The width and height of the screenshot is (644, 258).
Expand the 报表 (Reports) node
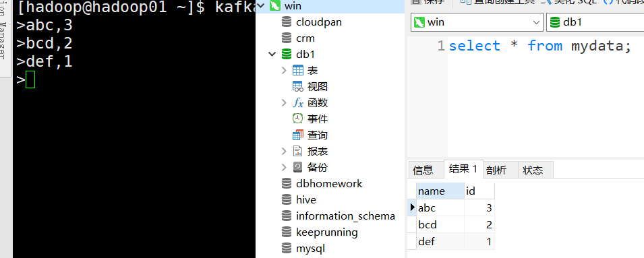284,152
